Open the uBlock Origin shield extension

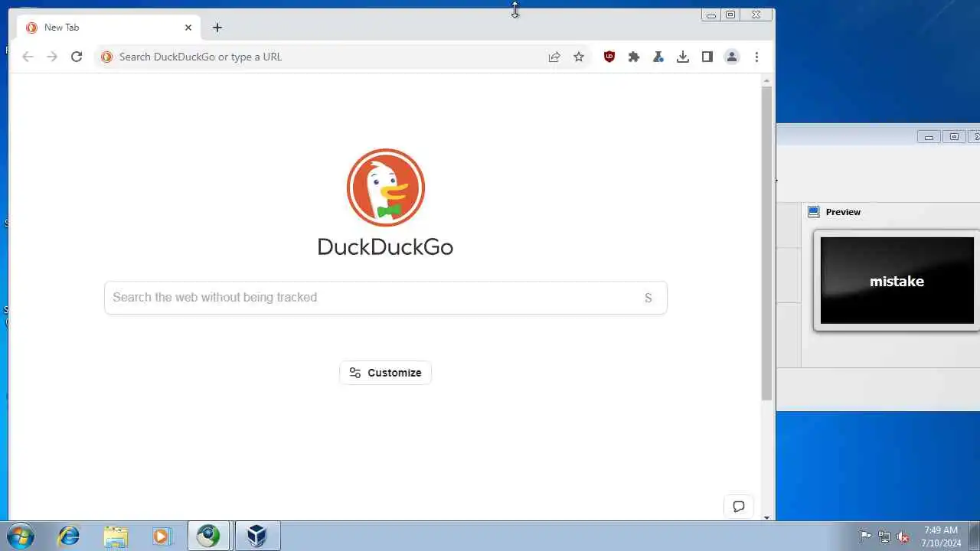(609, 57)
